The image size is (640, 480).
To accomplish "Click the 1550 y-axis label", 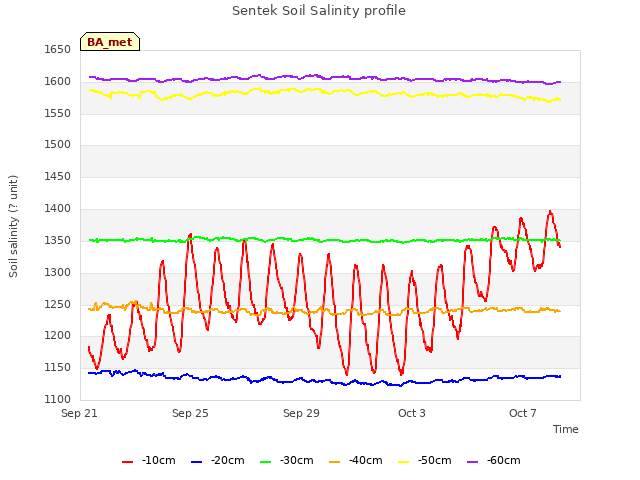I will (58, 113).
